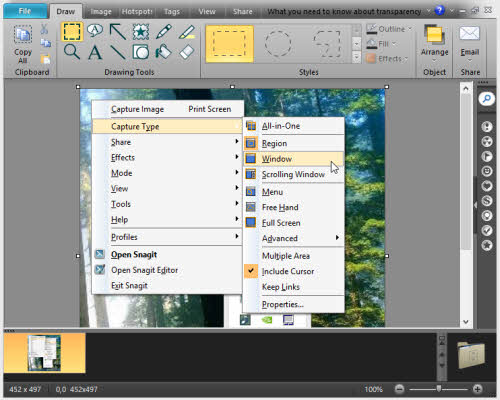The height and width of the screenshot is (400, 500).
Task: Select the Text tool
Action: (x=95, y=52)
